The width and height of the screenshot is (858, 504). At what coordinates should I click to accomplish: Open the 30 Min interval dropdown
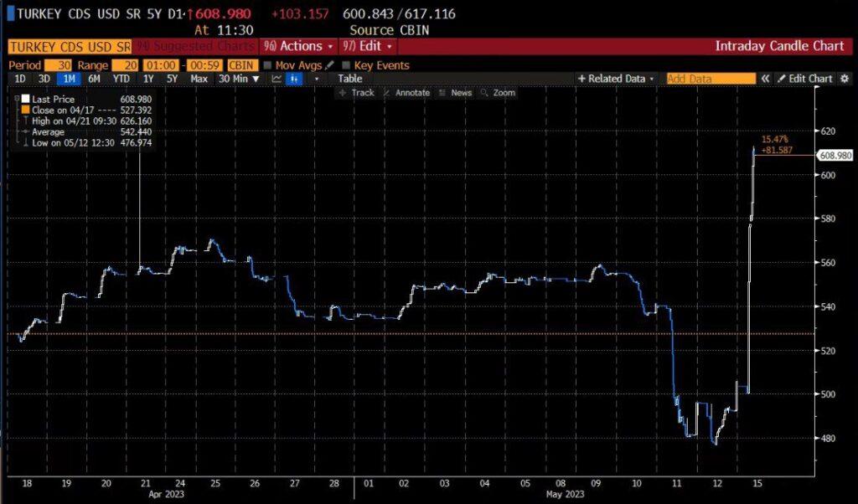[239, 79]
